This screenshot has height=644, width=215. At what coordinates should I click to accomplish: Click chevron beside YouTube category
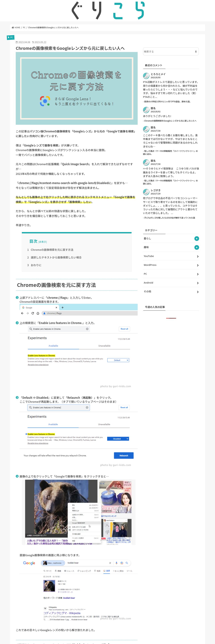197,256
